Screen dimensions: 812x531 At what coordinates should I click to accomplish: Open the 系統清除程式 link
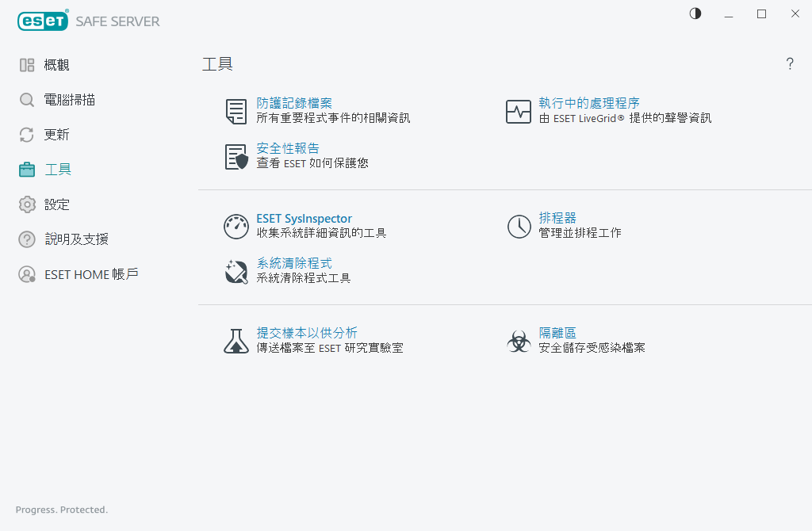click(294, 263)
